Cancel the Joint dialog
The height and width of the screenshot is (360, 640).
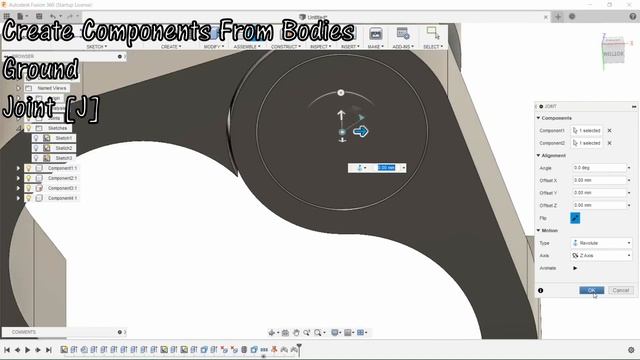620,290
